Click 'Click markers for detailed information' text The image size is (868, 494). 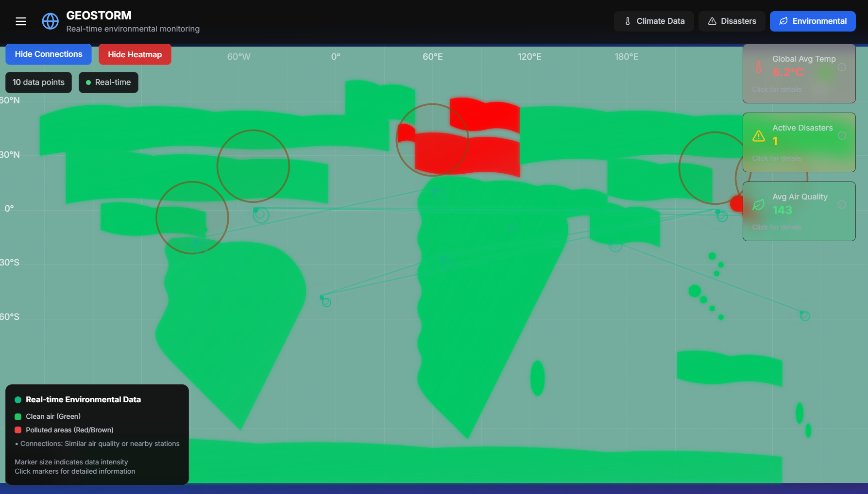tap(75, 471)
